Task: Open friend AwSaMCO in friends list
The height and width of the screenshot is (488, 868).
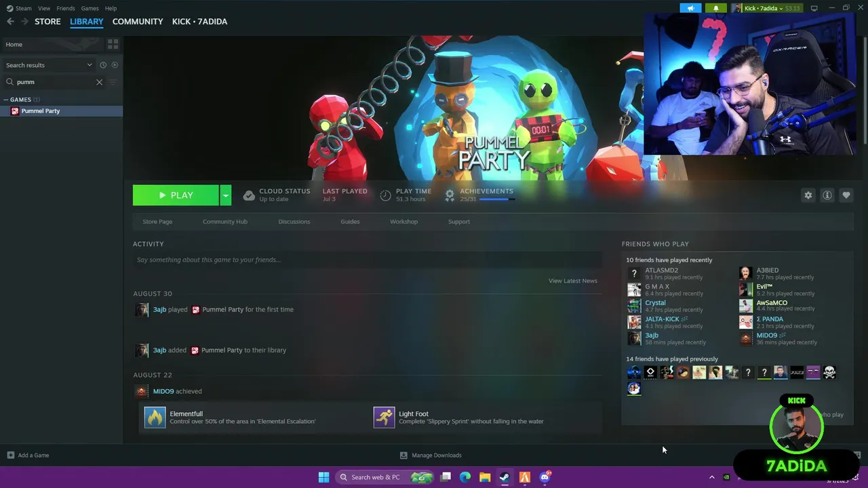Action: (x=772, y=303)
